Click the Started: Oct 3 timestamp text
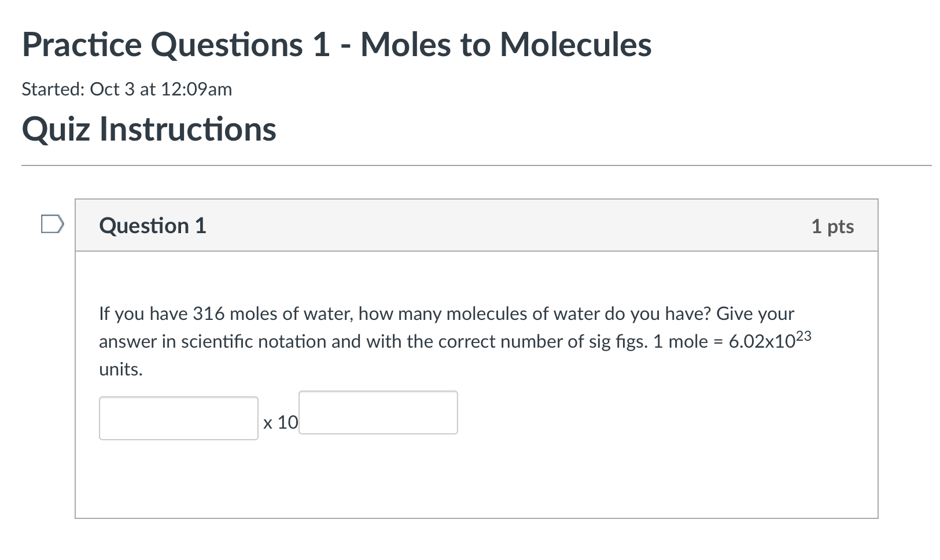 (x=126, y=89)
